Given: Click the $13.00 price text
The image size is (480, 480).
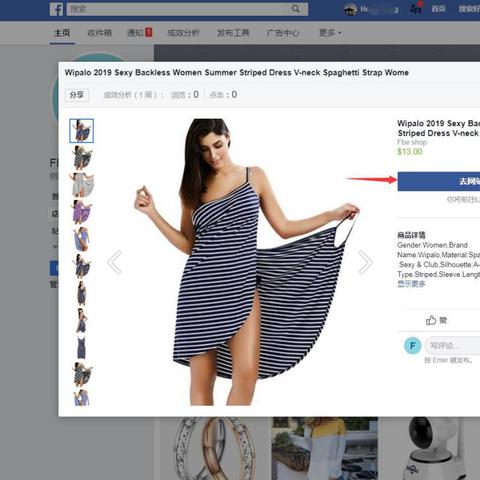Looking at the screenshot, I should point(410,152).
